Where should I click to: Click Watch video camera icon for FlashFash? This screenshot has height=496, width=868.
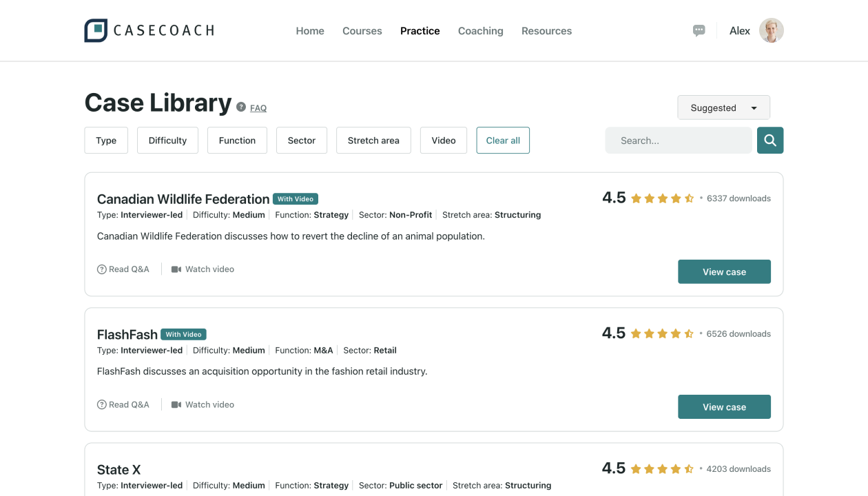(x=176, y=405)
